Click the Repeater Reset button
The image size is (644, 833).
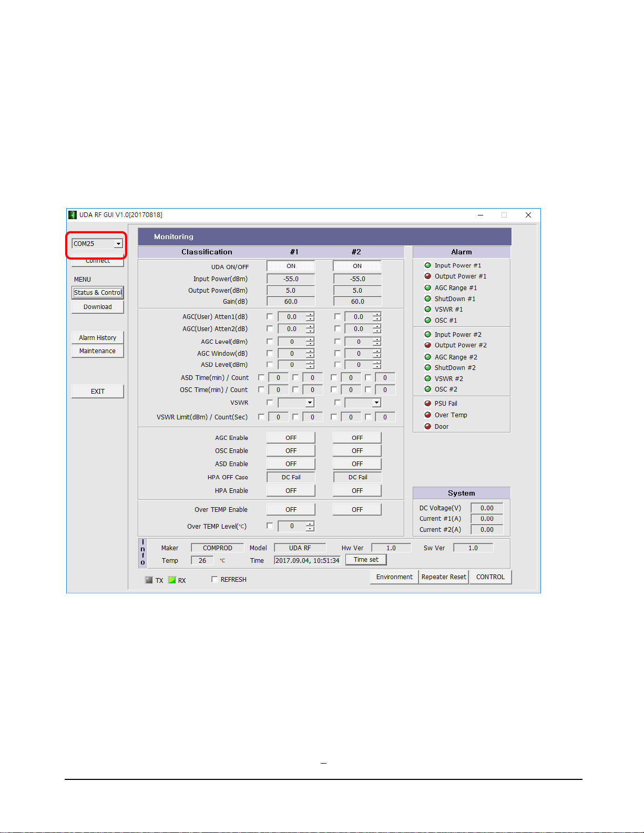point(444,577)
